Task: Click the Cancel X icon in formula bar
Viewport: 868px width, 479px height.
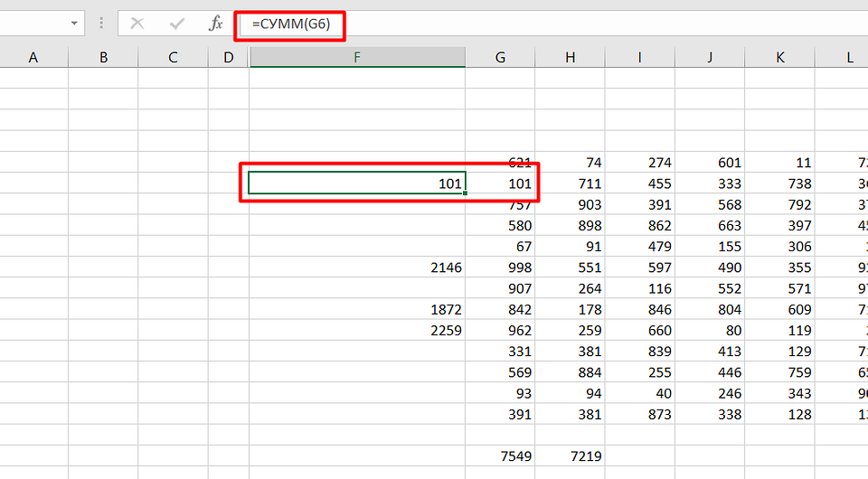Action: (137, 23)
